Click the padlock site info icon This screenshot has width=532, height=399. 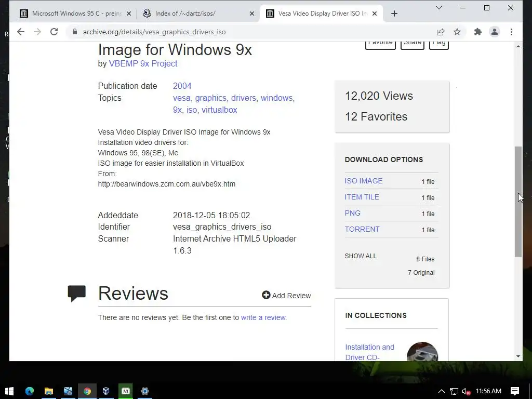(x=75, y=32)
